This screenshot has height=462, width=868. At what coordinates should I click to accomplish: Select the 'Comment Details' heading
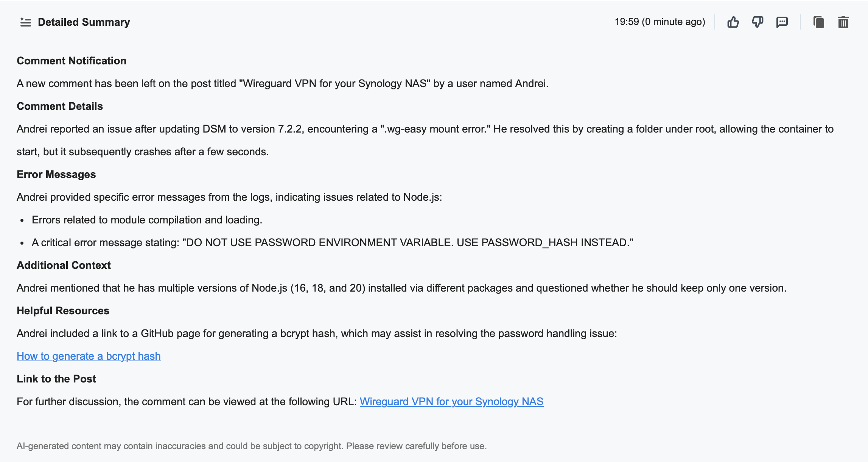[60, 106]
